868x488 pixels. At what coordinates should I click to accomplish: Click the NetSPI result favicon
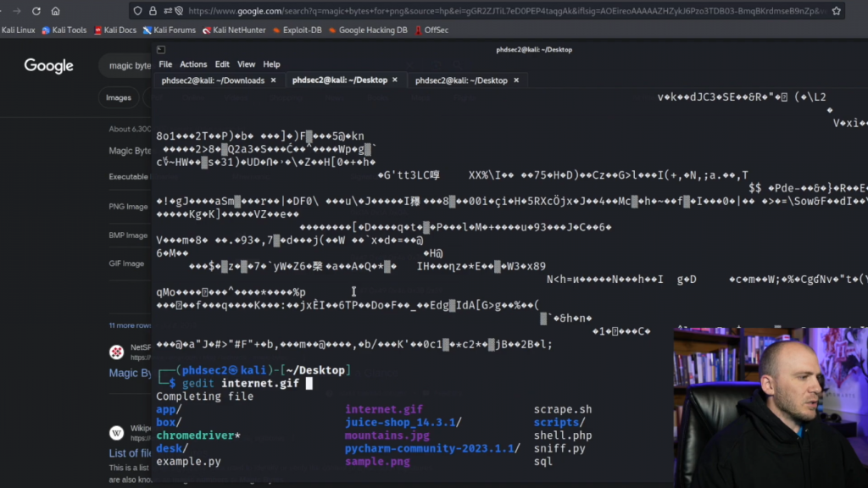point(116,352)
